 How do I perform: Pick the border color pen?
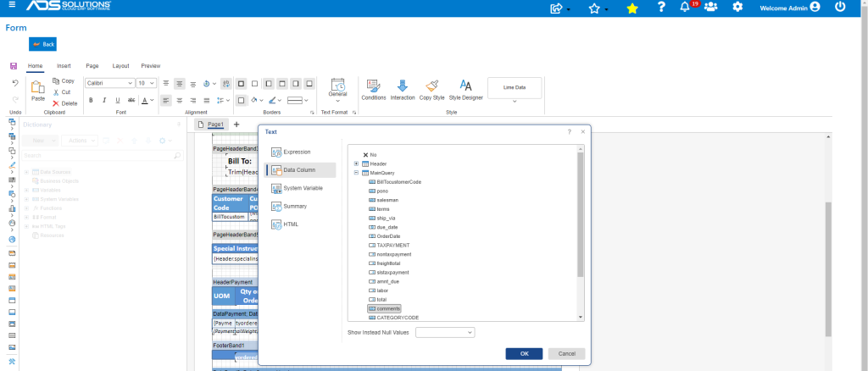click(272, 101)
